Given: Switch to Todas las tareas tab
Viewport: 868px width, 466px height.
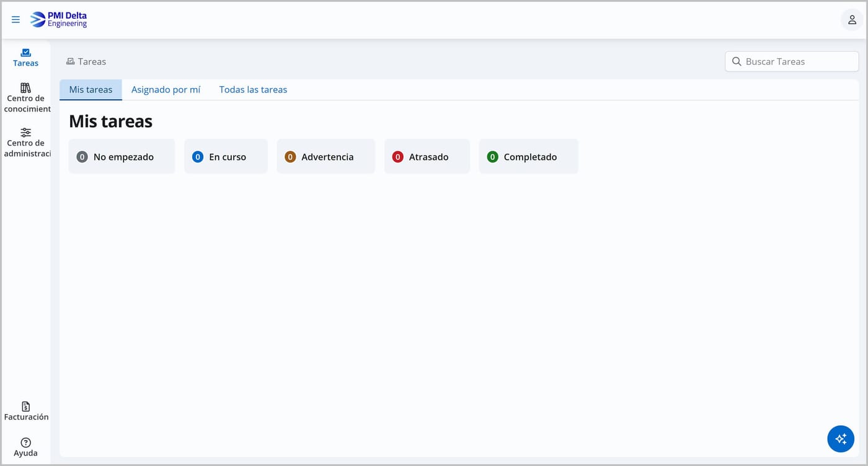Looking at the screenshot, I should pos(254,90).
